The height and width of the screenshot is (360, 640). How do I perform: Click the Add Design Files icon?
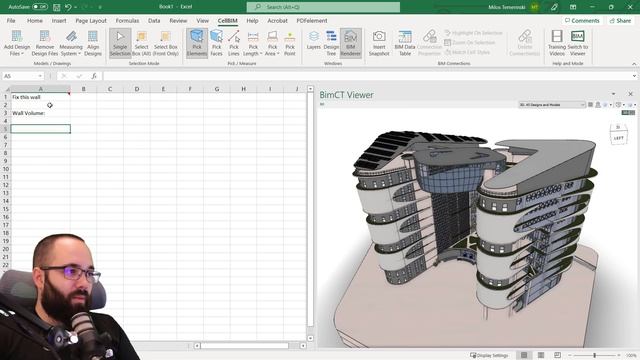click(17, 36)
